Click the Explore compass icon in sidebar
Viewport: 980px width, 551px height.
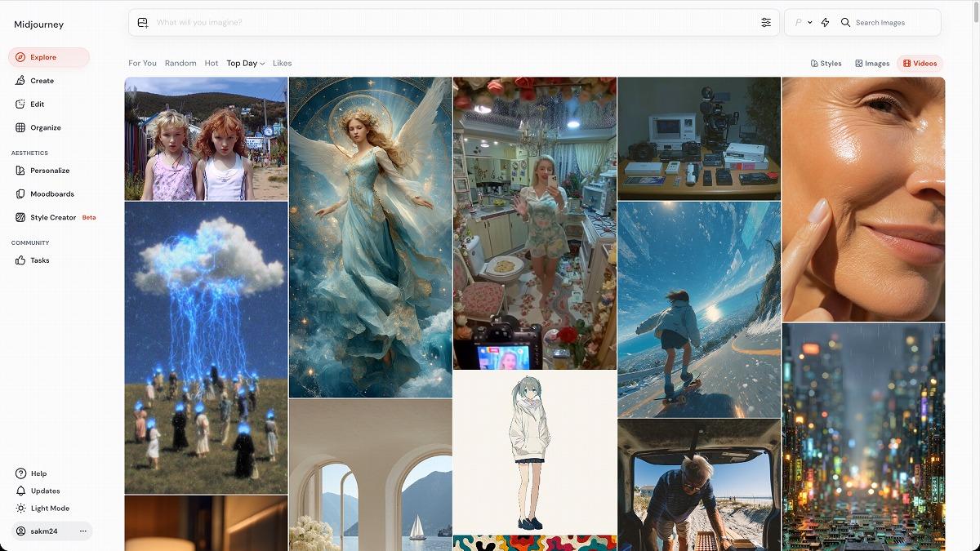[x=21, y=57]
